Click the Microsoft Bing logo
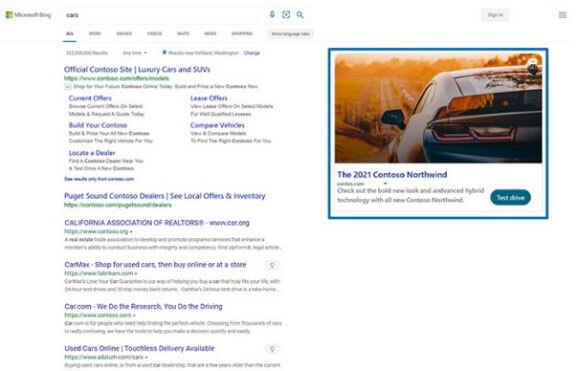 [28, 15]
